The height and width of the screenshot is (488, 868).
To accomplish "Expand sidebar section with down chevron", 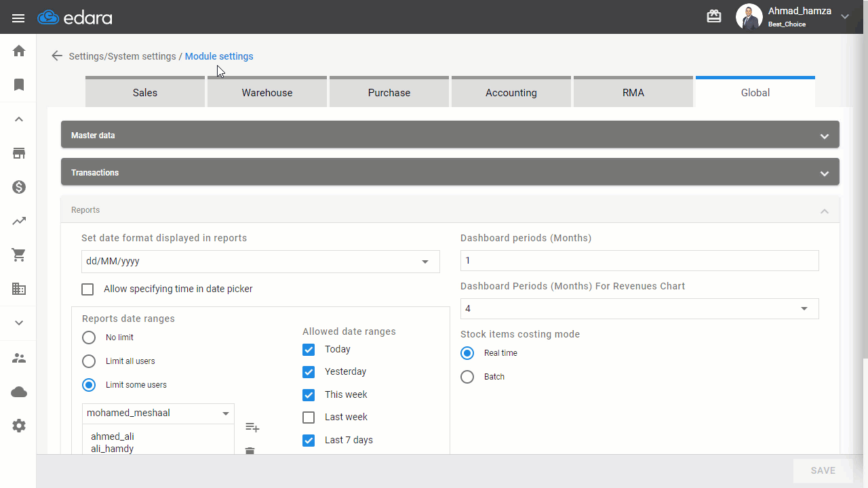I will [x=19, y=323].
